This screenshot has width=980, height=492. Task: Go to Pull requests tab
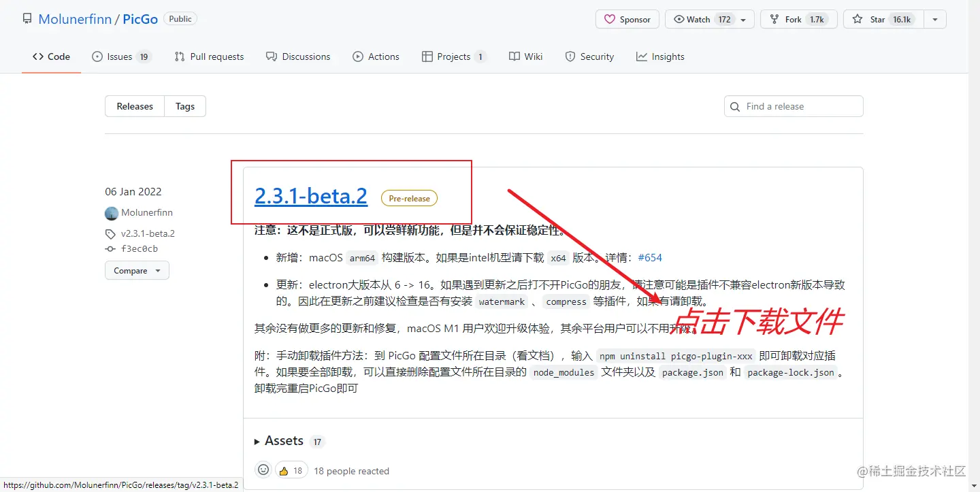click(209, 56)
